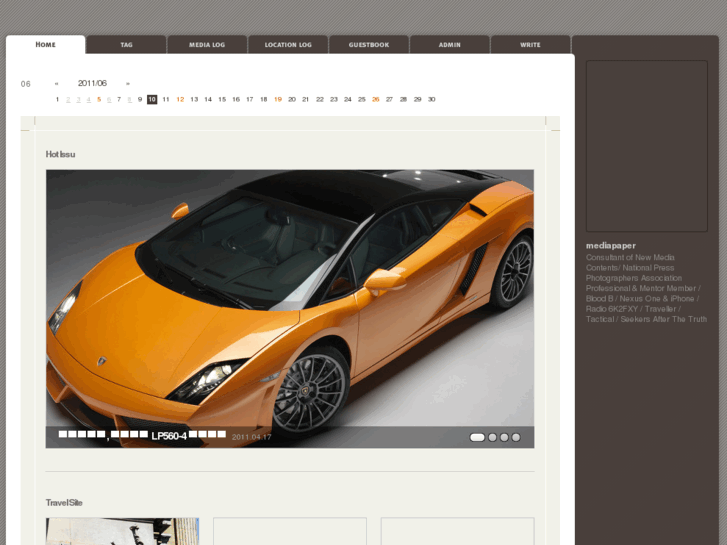The width and height of the screenshot is (727, 545).
Task: Click the Write tab
Action: coord(530,45)
